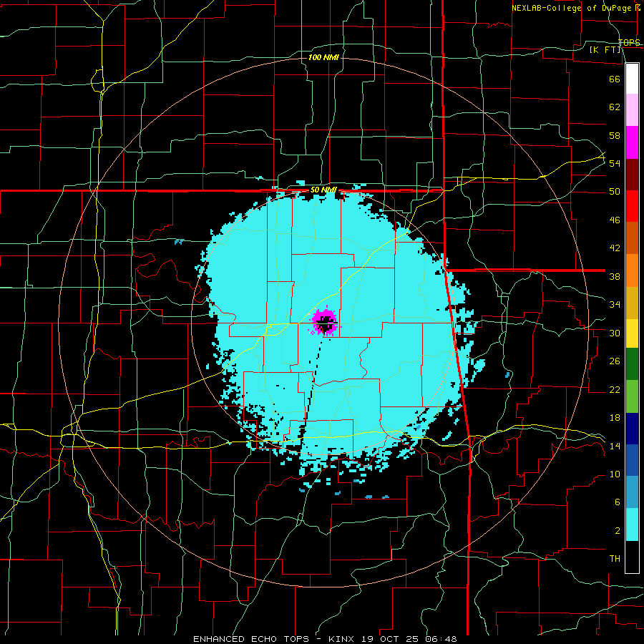Viewport: 644px width, 644px height.
Task: Click the 38 legend value
Action: point(615,277)
